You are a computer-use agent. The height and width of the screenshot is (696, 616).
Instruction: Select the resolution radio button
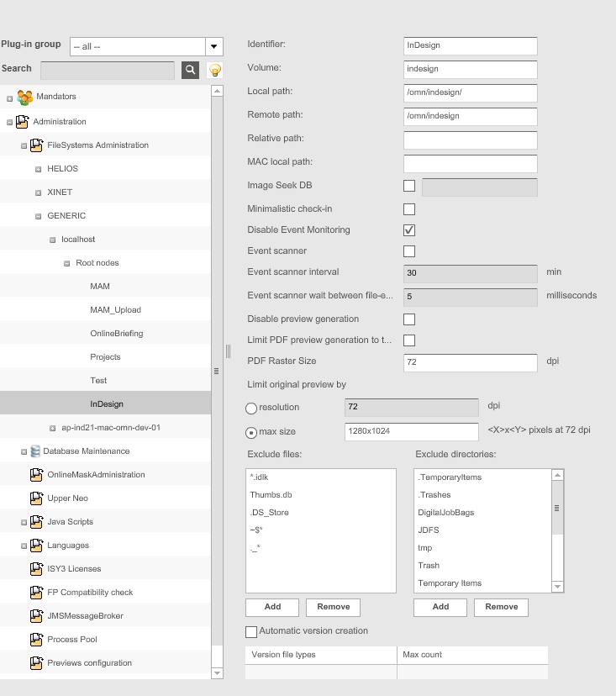coord(251,409)
